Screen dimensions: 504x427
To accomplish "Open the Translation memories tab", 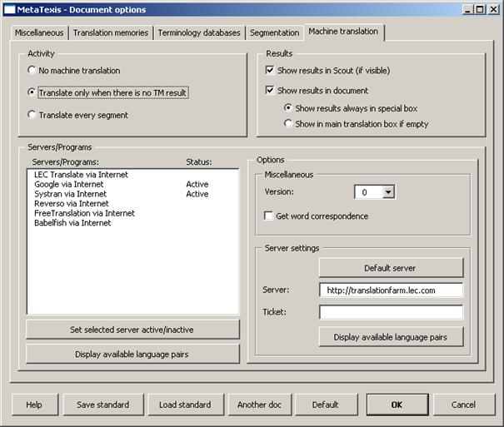I will pos(111,32).
